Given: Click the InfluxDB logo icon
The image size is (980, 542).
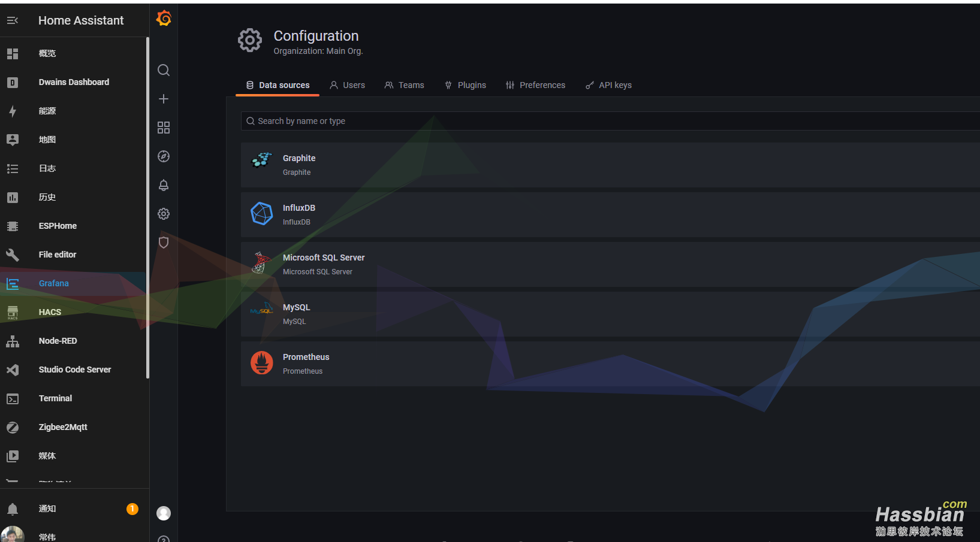Looking at the screenshot, I should (262, 214).
